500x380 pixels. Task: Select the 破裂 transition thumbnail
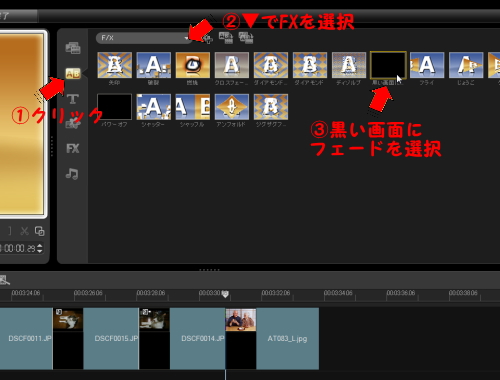click(154, 65)
